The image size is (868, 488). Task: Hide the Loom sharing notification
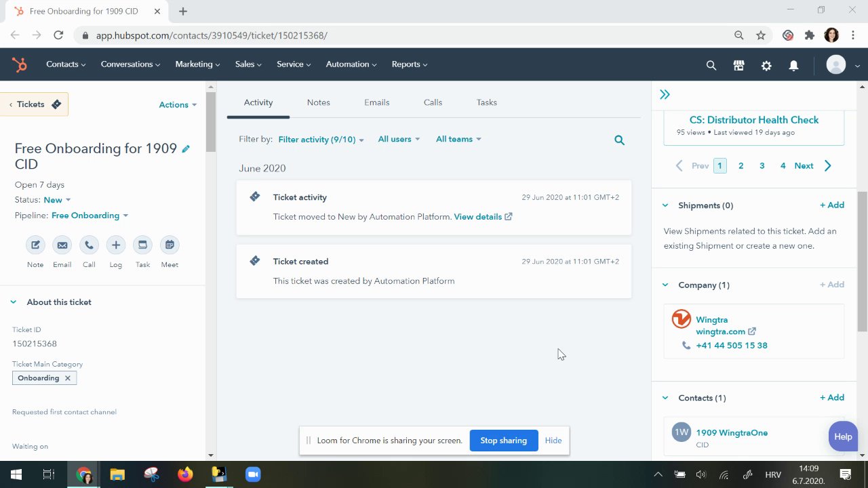coord(553,441)
